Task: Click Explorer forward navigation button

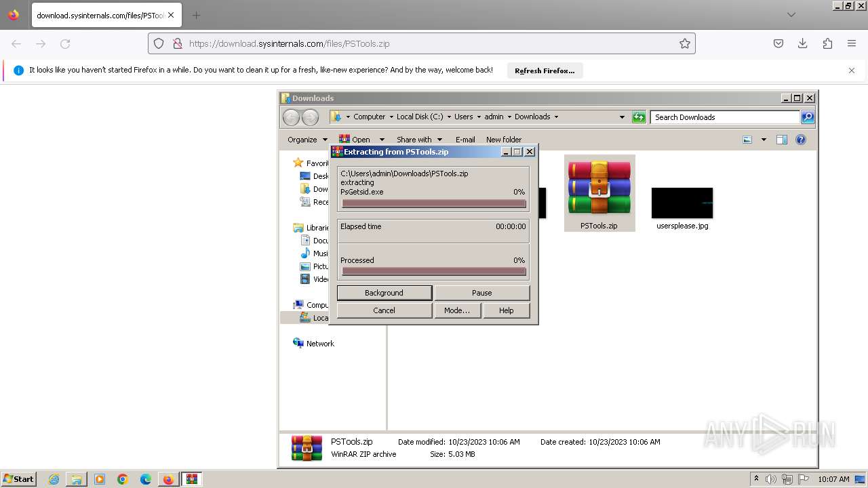Action: pos(310,117)
